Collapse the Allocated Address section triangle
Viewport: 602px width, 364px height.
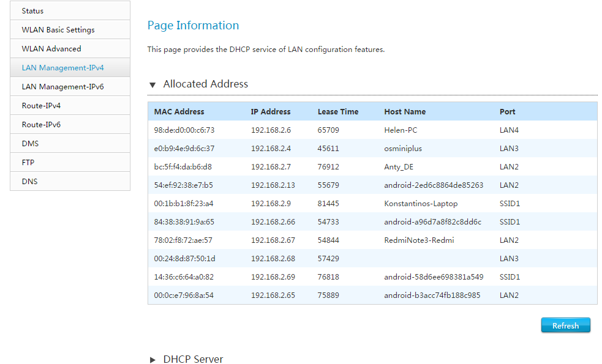click(x=152, y=85)
